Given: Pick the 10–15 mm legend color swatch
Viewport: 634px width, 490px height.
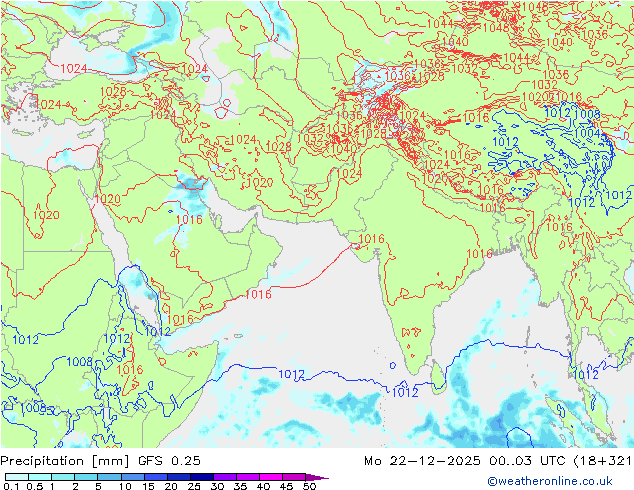Looking at the screenshot, I should 132,477.
